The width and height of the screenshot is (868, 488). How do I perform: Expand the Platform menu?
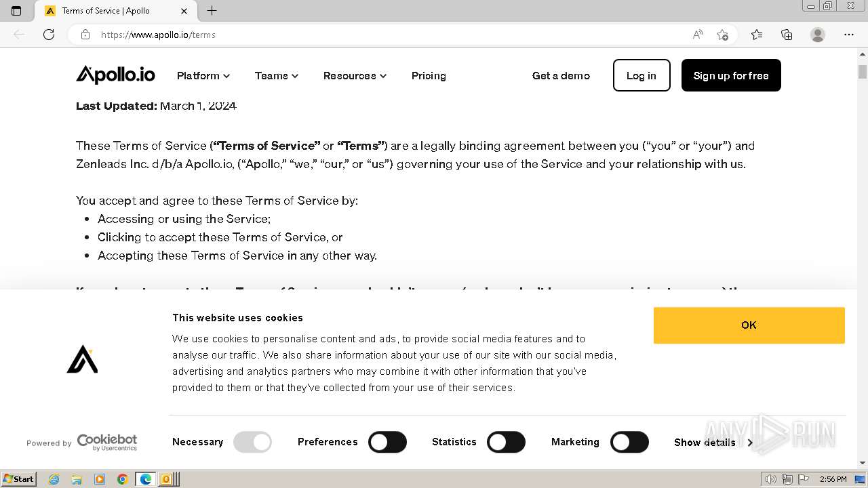203,76
